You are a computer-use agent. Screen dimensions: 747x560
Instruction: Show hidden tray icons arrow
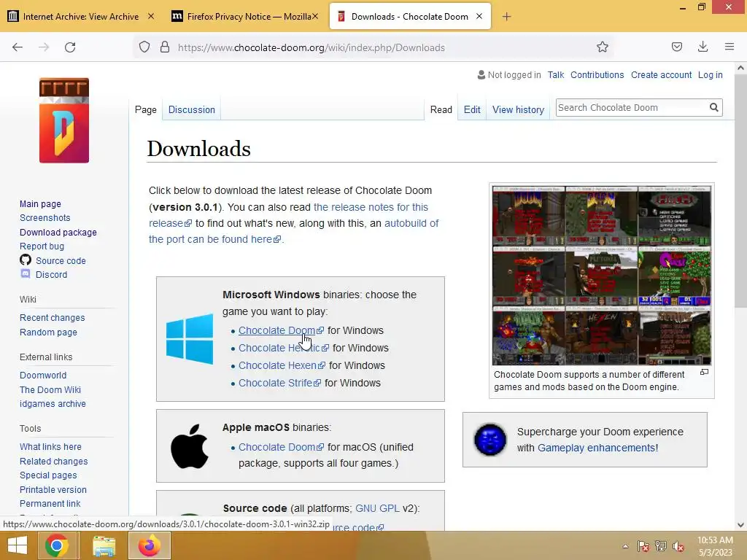(625, 546)
